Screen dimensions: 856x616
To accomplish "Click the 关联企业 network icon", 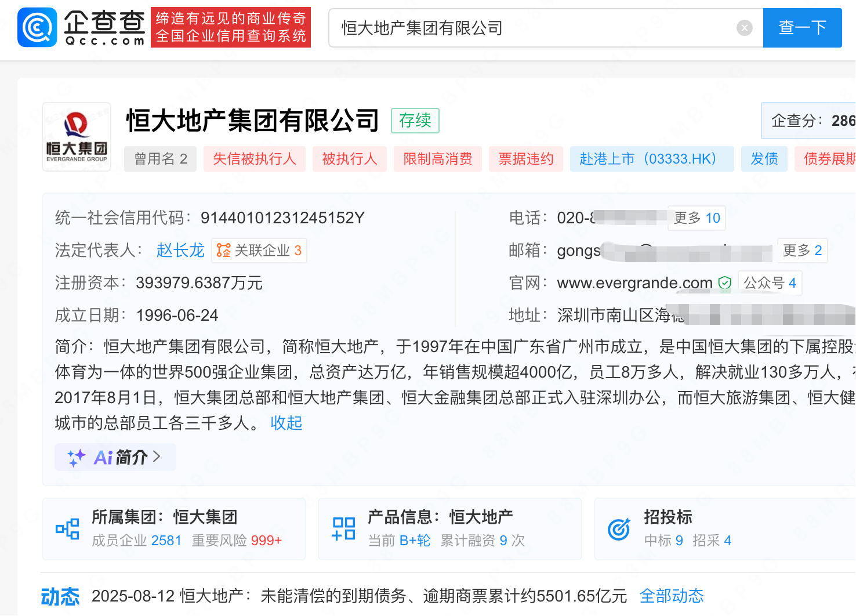I will tap(223, 251).
